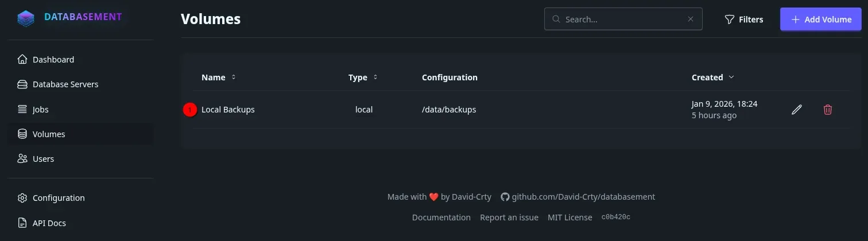Navigate to Users page
Image resolution: width=868 pixels, height=241 pixels.
click(x=43, y=159)
